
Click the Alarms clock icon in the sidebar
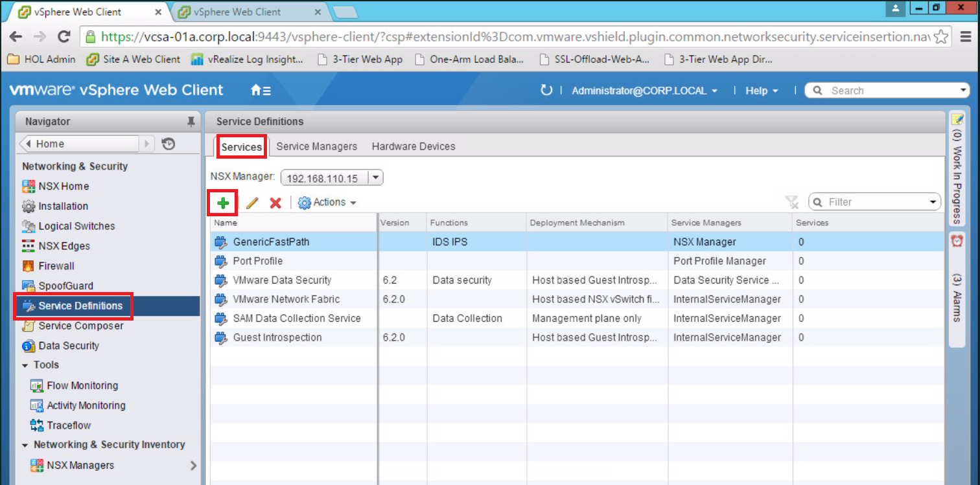pos(957,240)
